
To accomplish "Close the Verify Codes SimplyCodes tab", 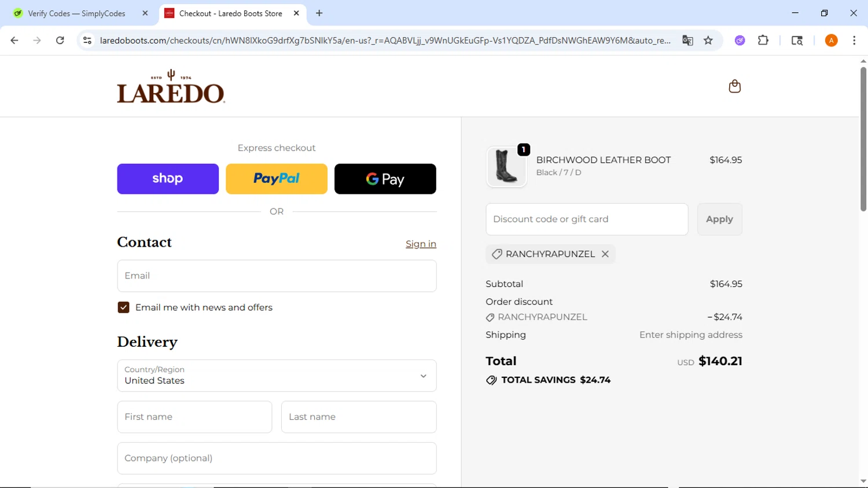I will click(x=145, y=13).
